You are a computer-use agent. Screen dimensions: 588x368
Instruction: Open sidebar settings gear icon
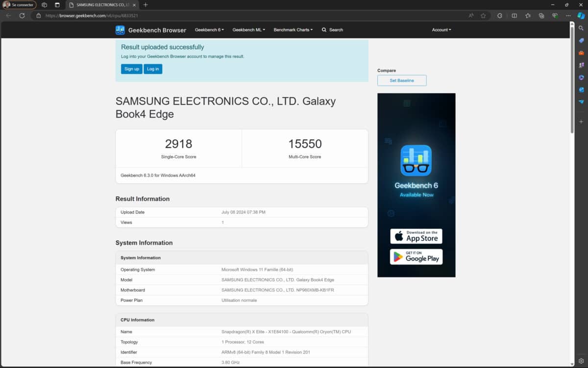tap(581, 361)
